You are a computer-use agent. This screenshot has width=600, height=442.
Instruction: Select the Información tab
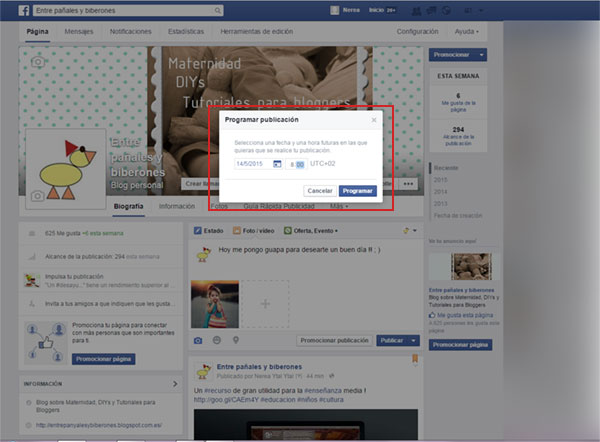pos(177,206)
